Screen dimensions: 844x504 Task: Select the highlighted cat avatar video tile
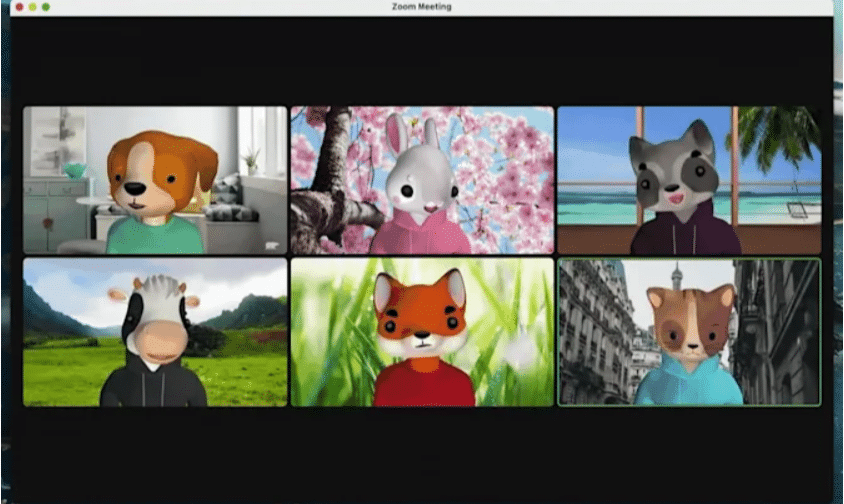point(689,332)
